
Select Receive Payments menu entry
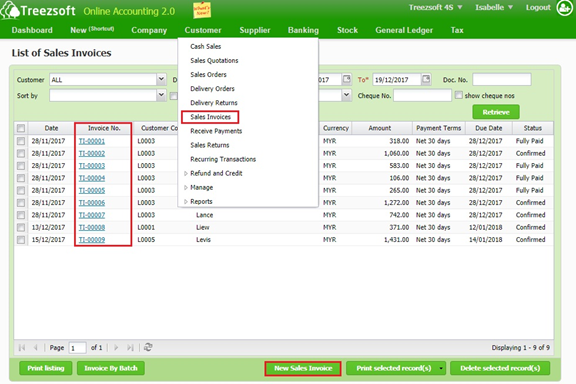point(216,131)
